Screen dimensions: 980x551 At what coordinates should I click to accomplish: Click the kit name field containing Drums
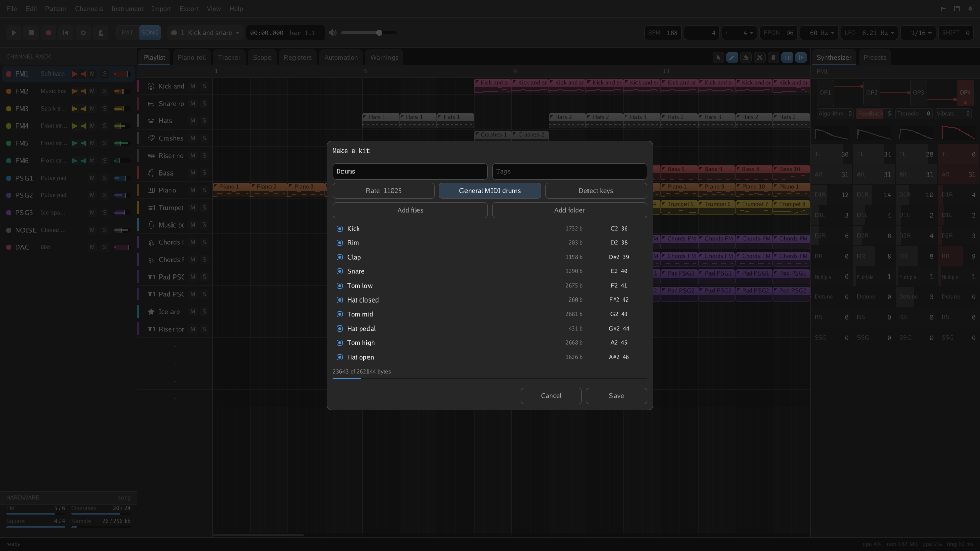pos(410,171)
